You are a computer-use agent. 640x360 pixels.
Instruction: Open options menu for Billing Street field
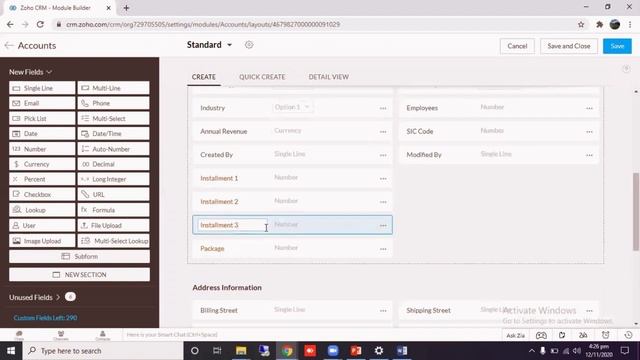click(x=383, y=311)
